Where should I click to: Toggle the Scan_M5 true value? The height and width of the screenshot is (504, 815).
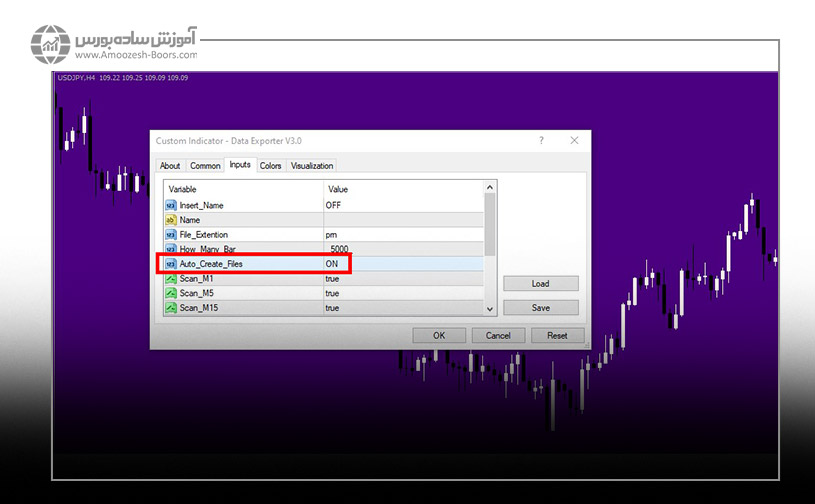(332, 294)
